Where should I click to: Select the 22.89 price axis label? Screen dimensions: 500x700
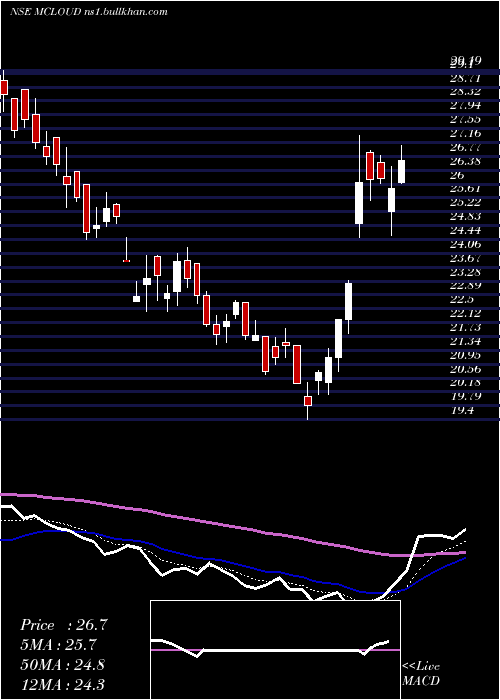pos(465,286)
